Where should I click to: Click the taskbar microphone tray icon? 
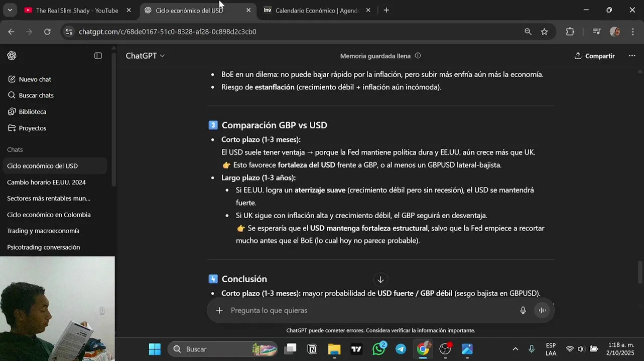point(532,349)
